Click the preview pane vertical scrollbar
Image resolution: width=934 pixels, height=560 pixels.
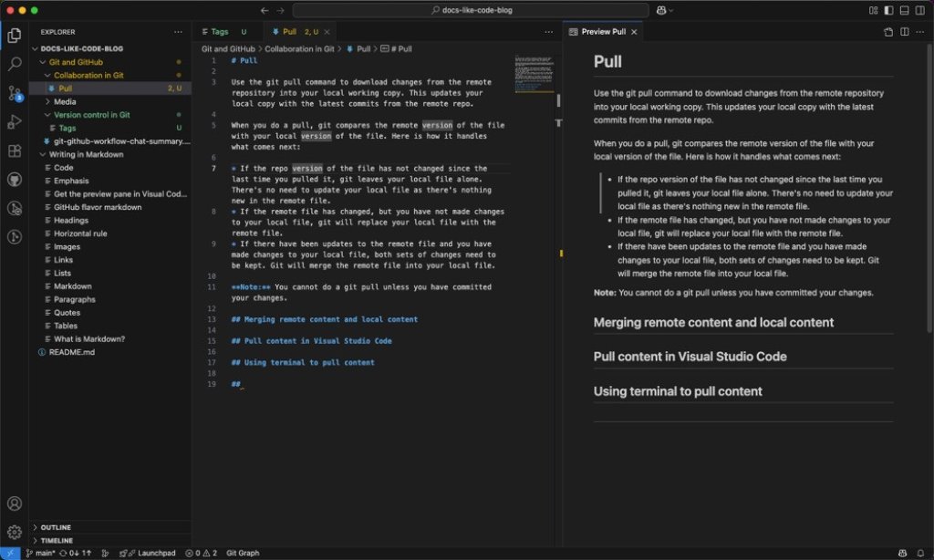coord(929,188)
